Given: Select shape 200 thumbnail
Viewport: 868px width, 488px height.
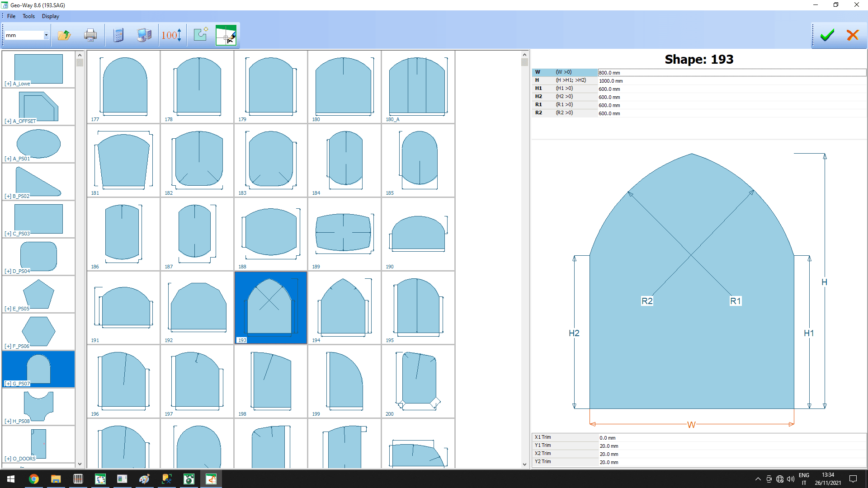Looking at the screenshot, I should pos(418,381).
